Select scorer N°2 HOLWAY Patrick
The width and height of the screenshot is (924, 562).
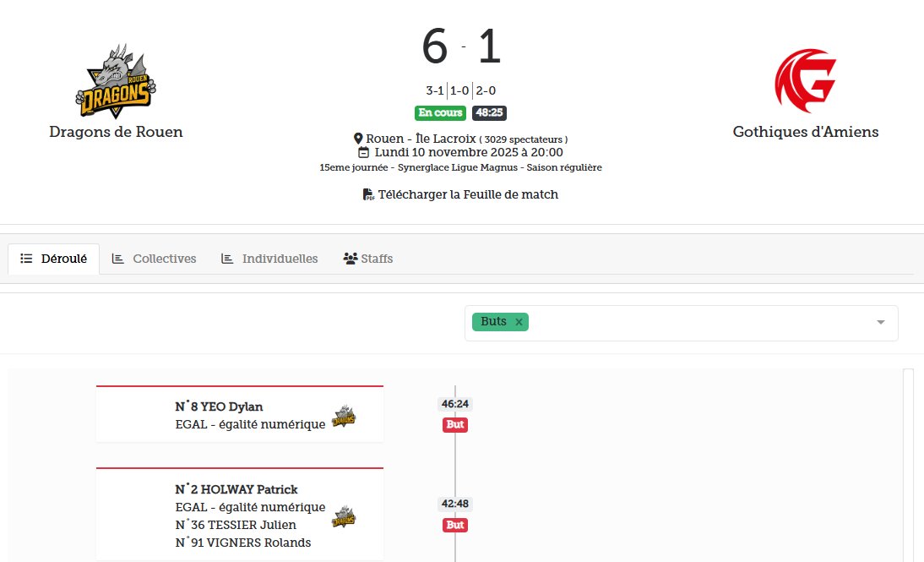[236, 488]
